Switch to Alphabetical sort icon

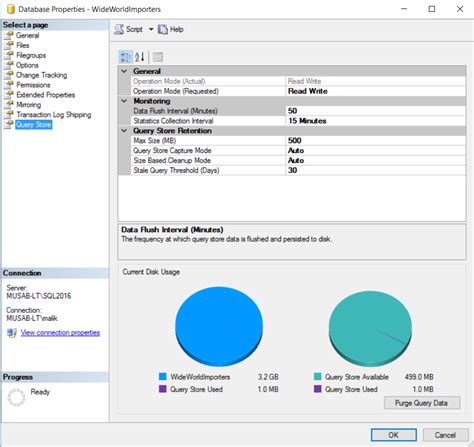[140, 57]
